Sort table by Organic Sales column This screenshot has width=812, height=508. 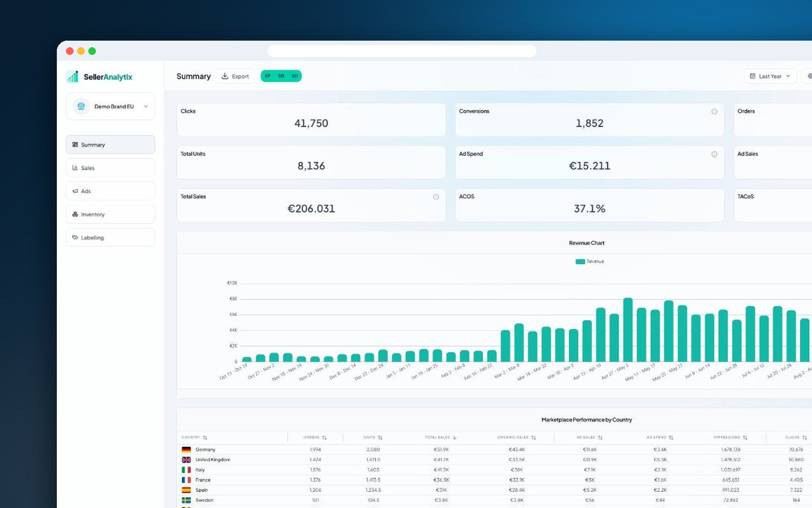click(x=517, y=437)
